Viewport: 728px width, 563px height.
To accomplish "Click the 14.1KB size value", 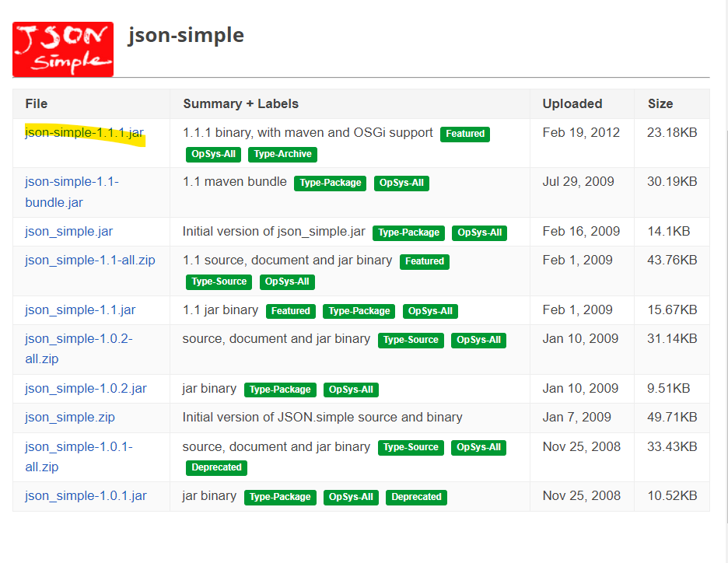I will (x=669, y=231).
